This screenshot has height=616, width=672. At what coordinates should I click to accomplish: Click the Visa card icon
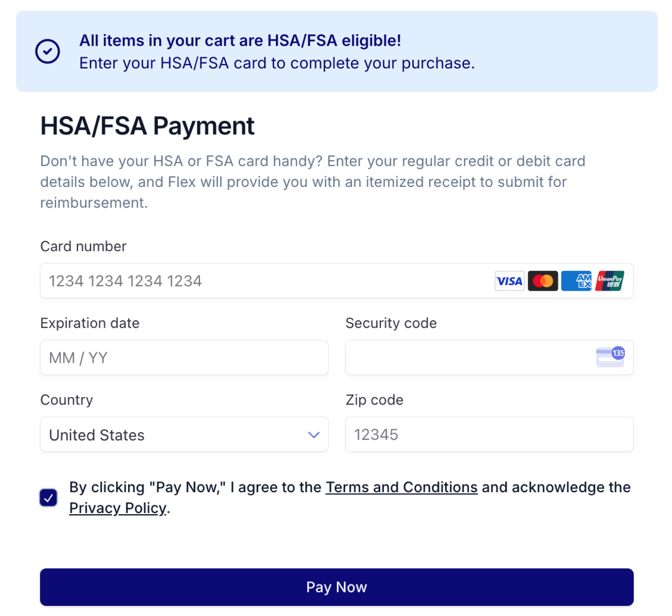pyautogui.click(x=509, y=281)
